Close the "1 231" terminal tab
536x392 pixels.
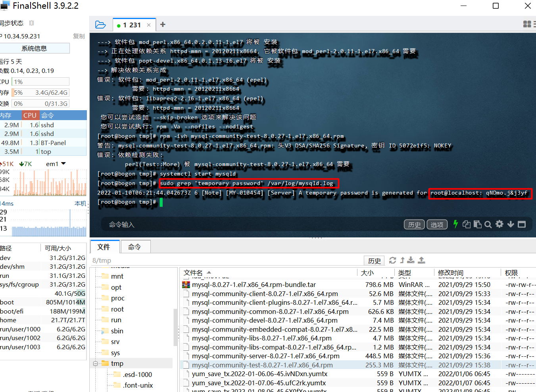pyautogui.click(x=149, y=25)
